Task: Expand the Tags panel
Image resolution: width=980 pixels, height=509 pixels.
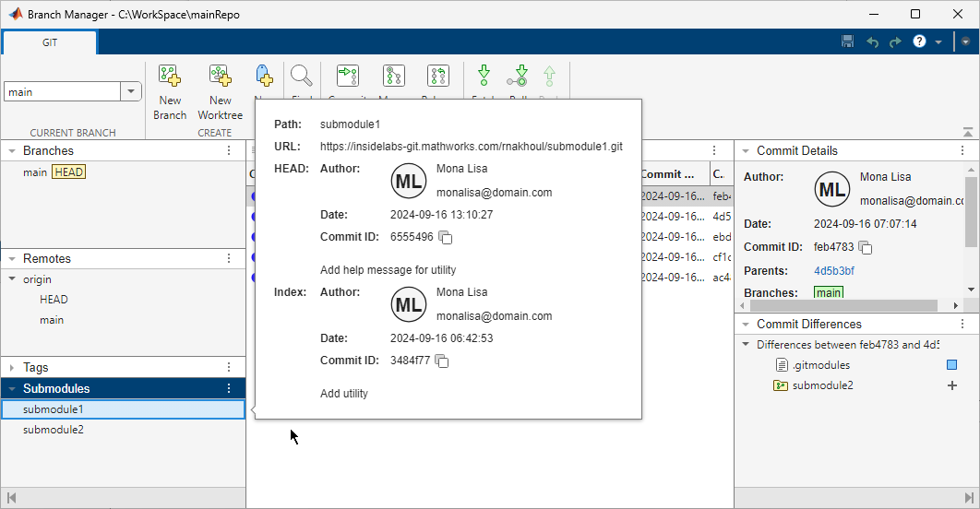Action: [10, 368]
